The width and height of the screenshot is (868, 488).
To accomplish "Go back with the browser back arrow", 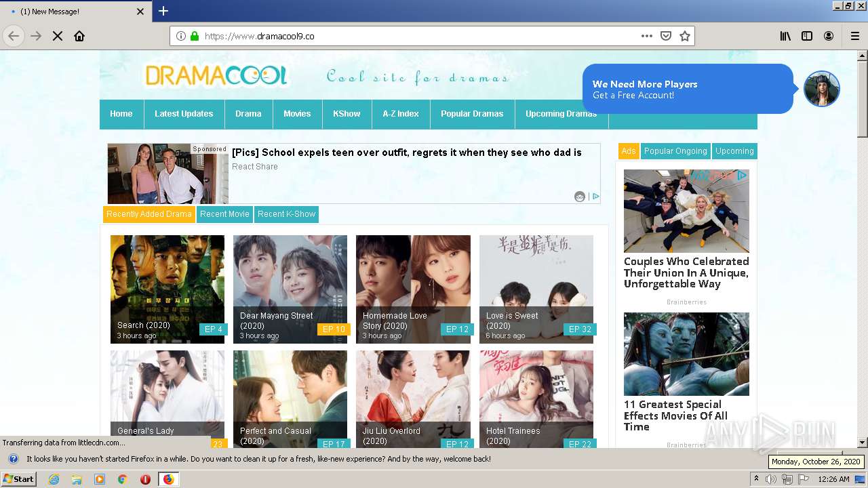I will [x=14, y=36].
